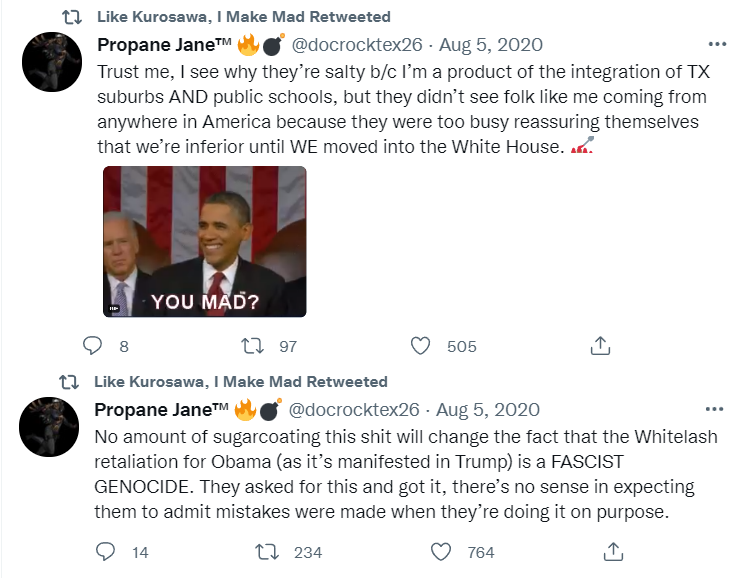Open the second tweet's Aug 5, 2020 timestamp
750x578 pixels.
point(488,410)
